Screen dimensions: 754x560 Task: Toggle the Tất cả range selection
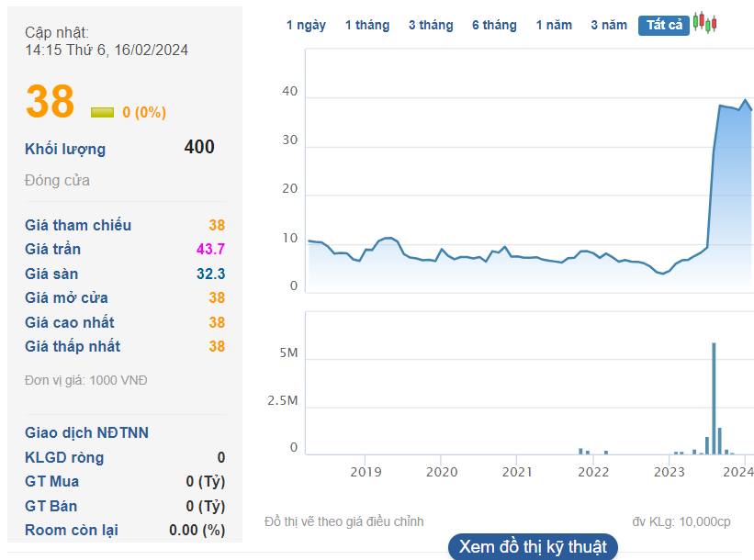coord(663,25)
